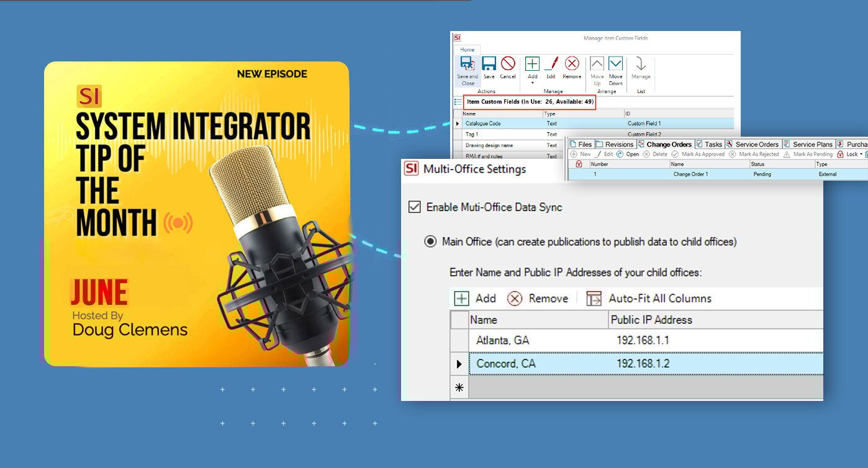Select the Concord, CA office row
The height and width of the screenshot is (468, 868).
point(636,364)
